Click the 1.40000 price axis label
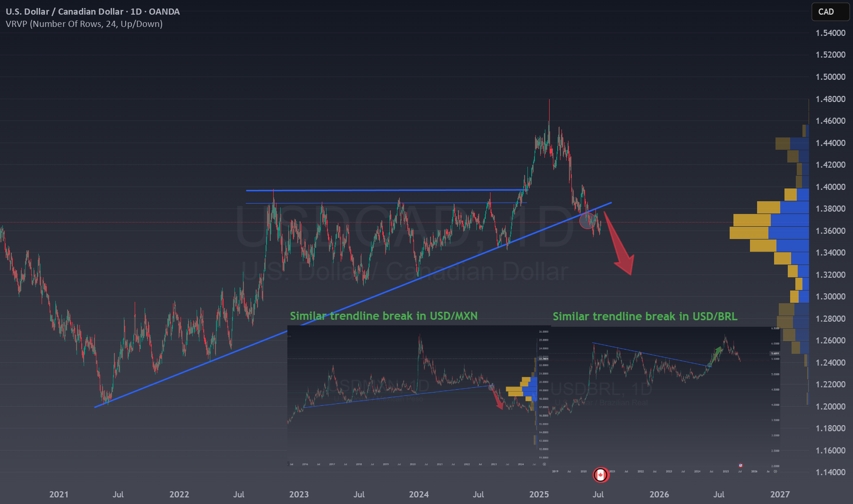853x504 pixels. pyautogui.click(x=830, y=187)
